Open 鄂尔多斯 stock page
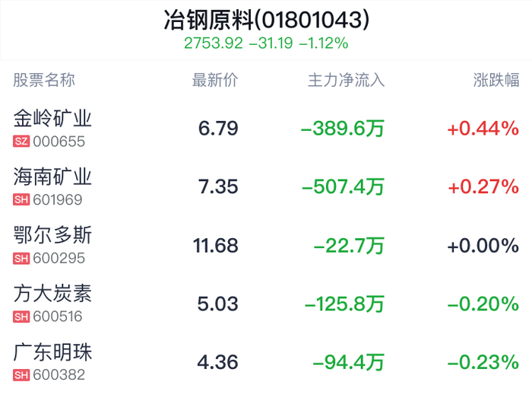The width and height of the screenshot is (532, 401). [52, 235]
